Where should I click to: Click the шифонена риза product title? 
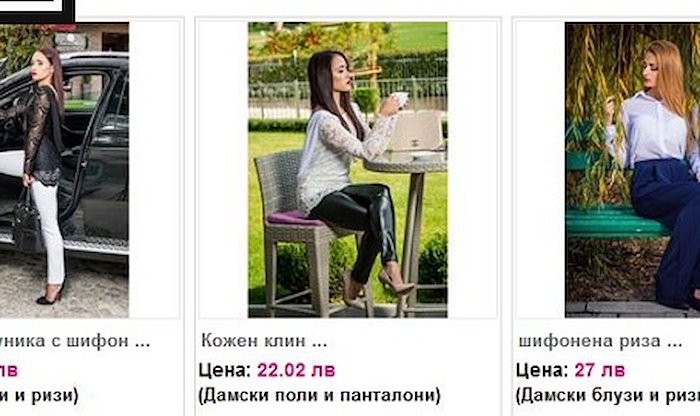[600, 341]
